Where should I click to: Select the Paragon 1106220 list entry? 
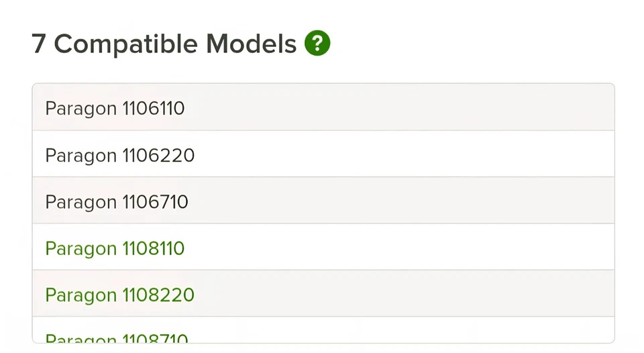click(119, 156)
